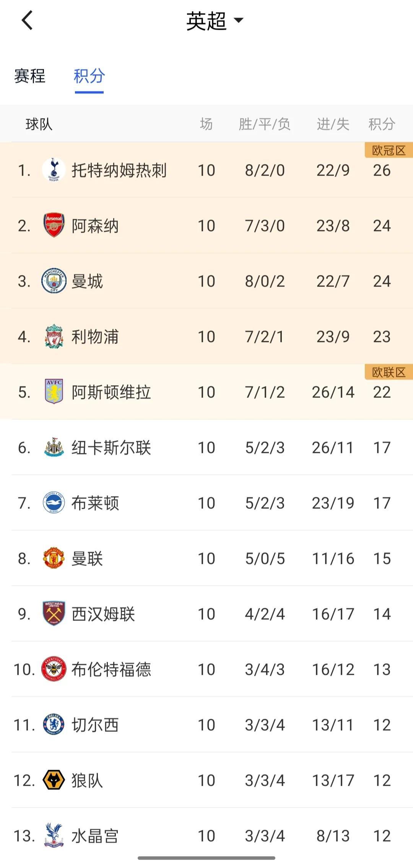Tap the 欧联区 zone tag
This screenshot has height=868, width=413.
pos(389,372)
